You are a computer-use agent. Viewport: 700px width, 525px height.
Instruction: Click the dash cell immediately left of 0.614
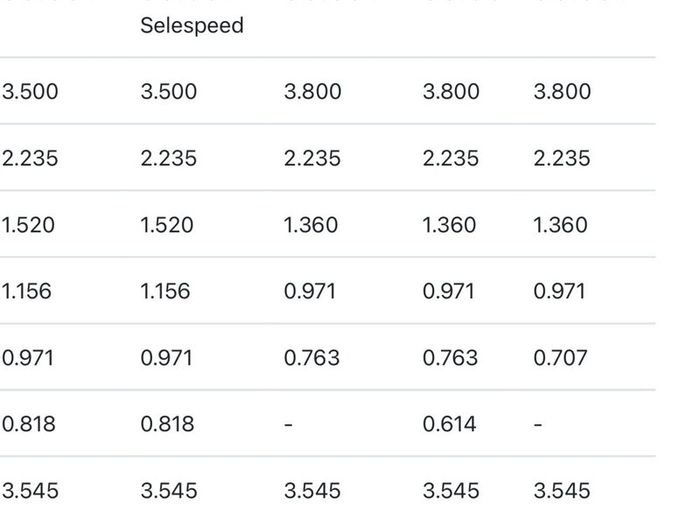point(288,424)
